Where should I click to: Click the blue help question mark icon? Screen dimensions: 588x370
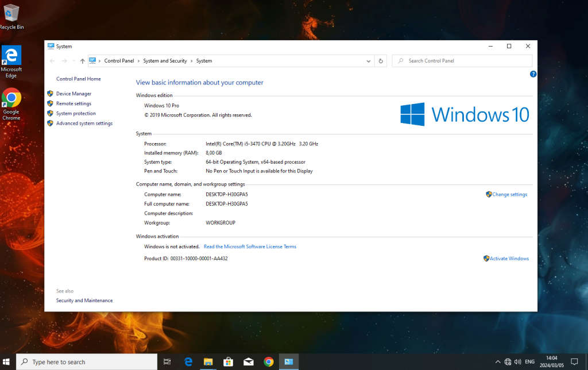click(533, 74)
